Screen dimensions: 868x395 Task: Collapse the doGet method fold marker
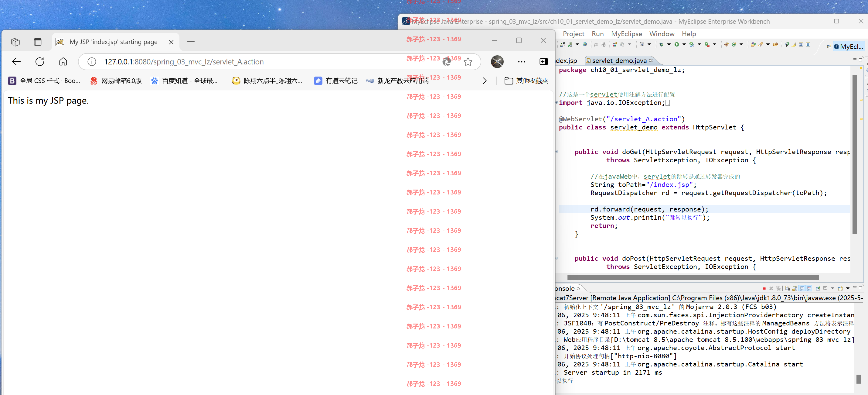[x=557, y=151]
